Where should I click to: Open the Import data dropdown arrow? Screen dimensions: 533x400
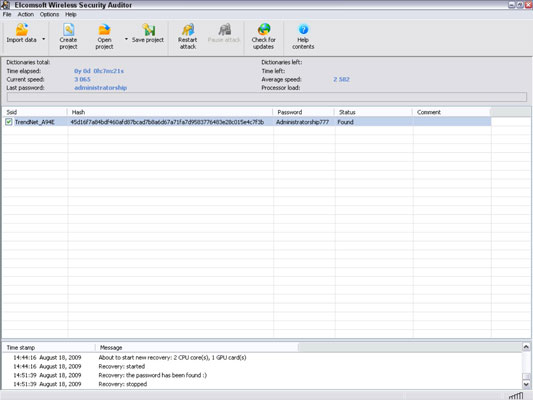(44, 39)
